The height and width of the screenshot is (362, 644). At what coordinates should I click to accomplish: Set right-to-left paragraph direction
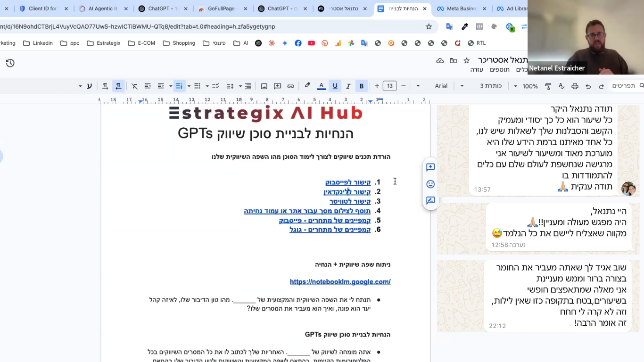point(118,86)
